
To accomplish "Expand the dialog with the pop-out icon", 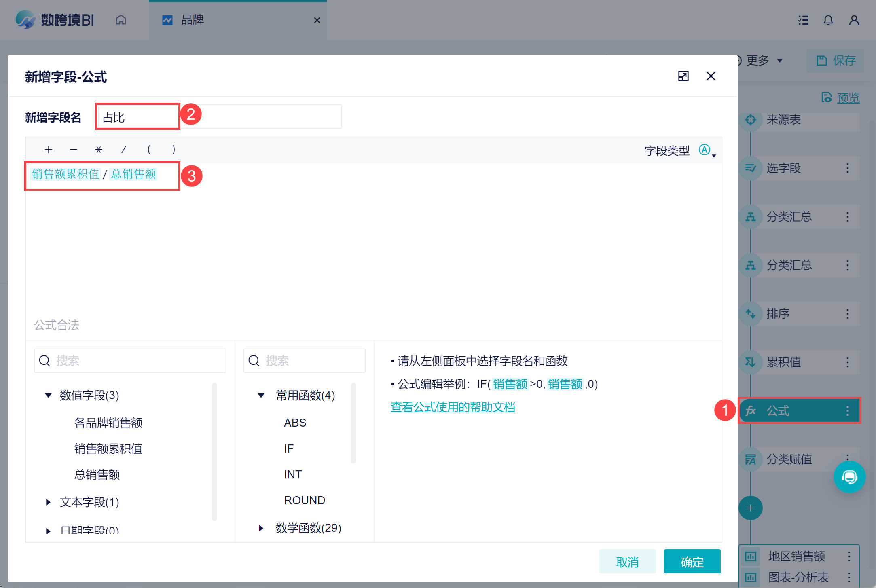I will click(683, 76).
